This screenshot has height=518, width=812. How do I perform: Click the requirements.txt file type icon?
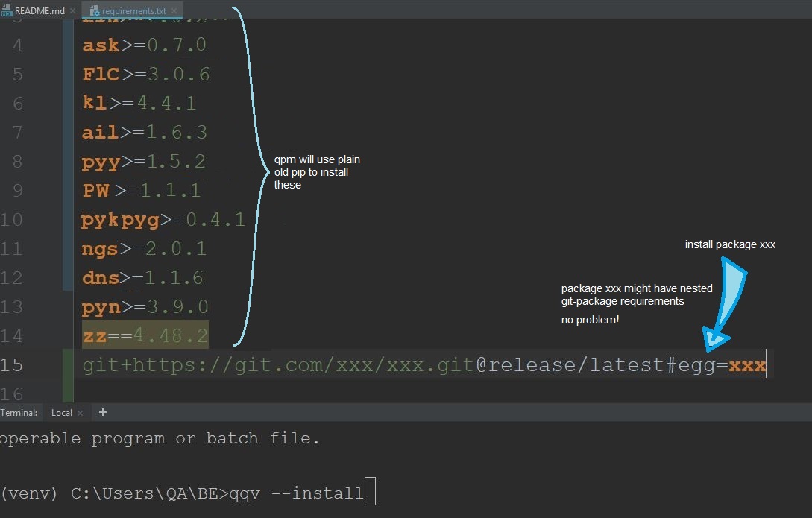click(94, 10)
